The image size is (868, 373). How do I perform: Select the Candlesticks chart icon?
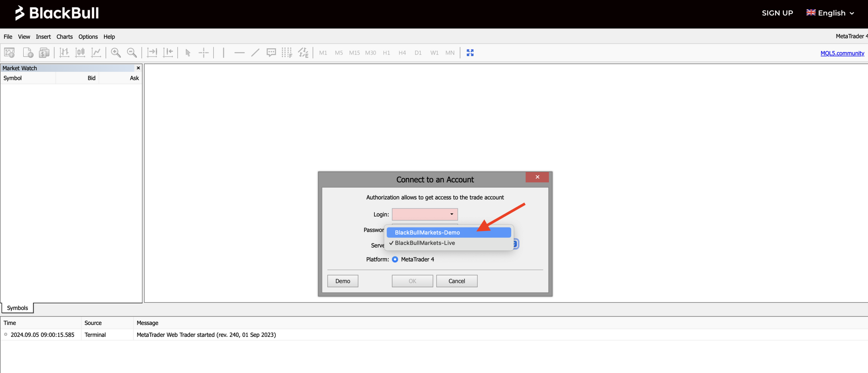tap(80, 53)
